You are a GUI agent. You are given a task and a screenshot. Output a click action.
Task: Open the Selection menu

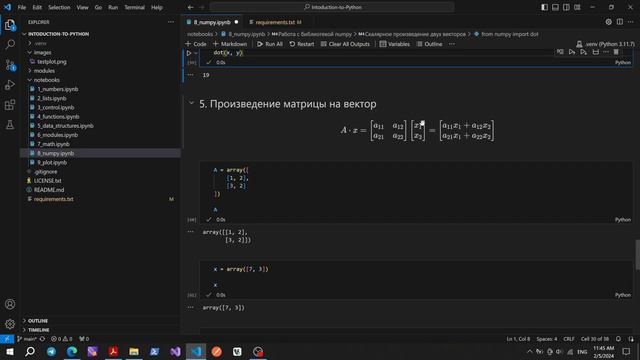point(59,7)
